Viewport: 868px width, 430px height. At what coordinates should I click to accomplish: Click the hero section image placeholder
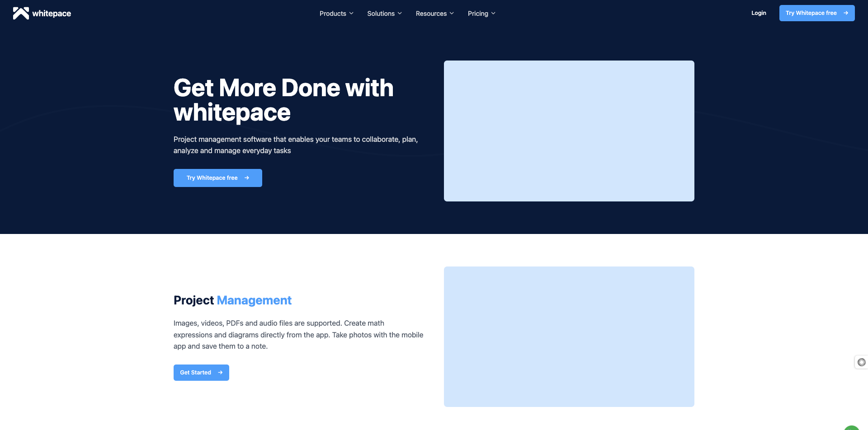click(569, 131)
